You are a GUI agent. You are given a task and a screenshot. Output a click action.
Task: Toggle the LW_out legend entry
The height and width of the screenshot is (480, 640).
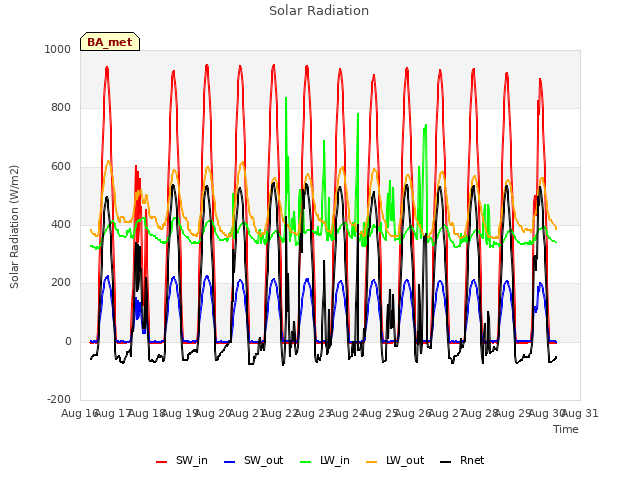click(395, 461)
